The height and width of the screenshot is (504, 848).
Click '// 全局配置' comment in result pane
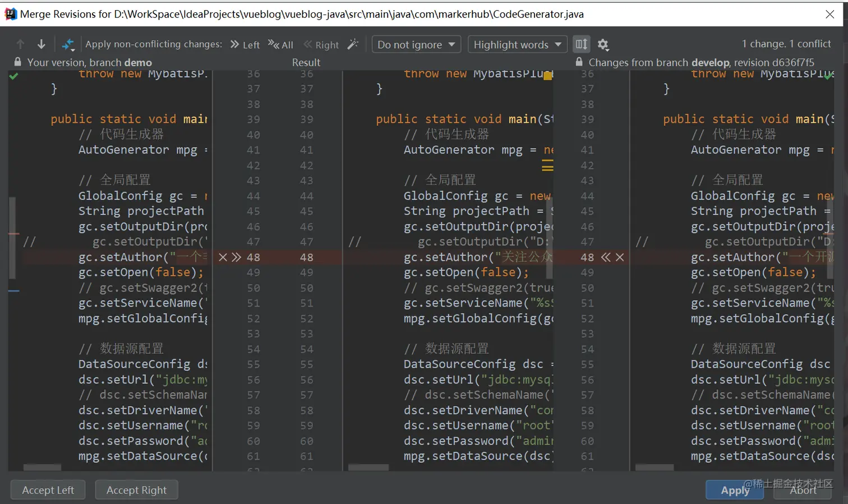[439, 180]
